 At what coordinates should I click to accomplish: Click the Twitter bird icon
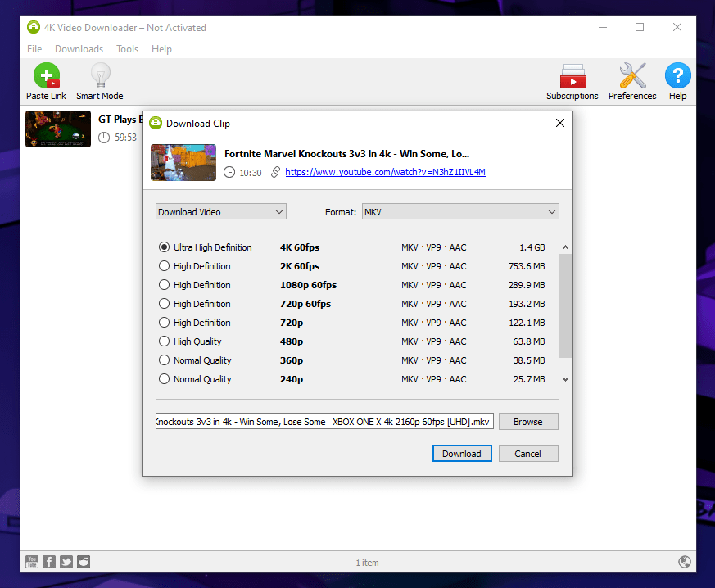pyautogui.click(x=66, y=562)
